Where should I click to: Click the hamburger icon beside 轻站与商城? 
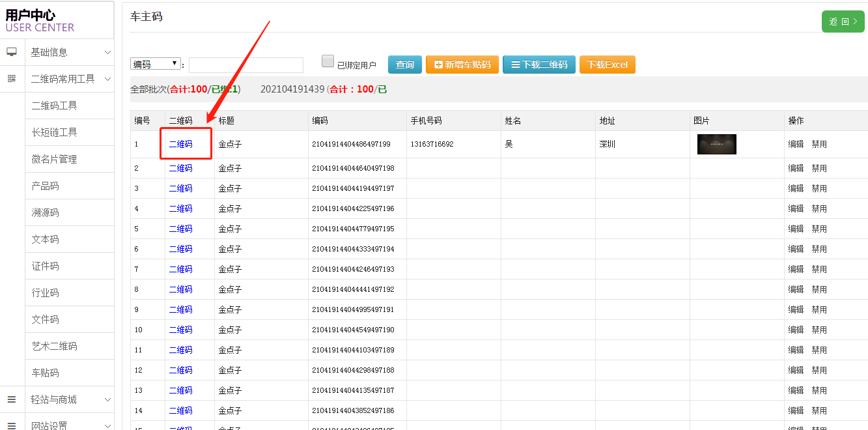[x=12, y=399]
